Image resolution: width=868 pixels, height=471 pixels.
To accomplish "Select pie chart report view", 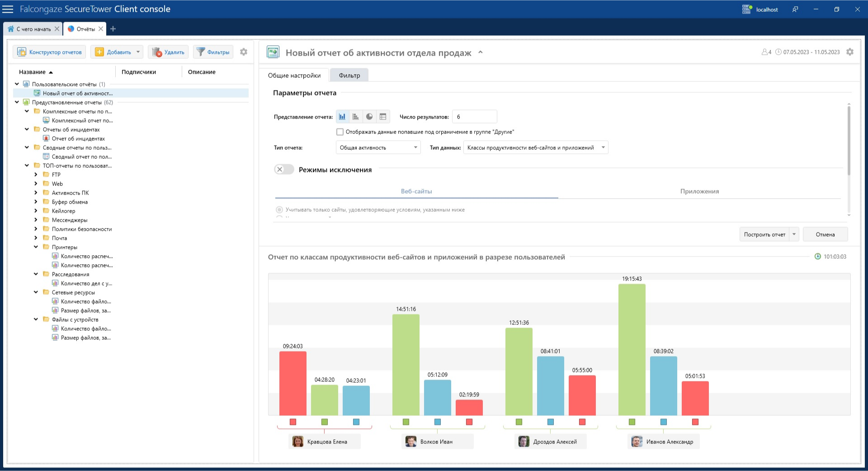I will (x=369, y=117).
